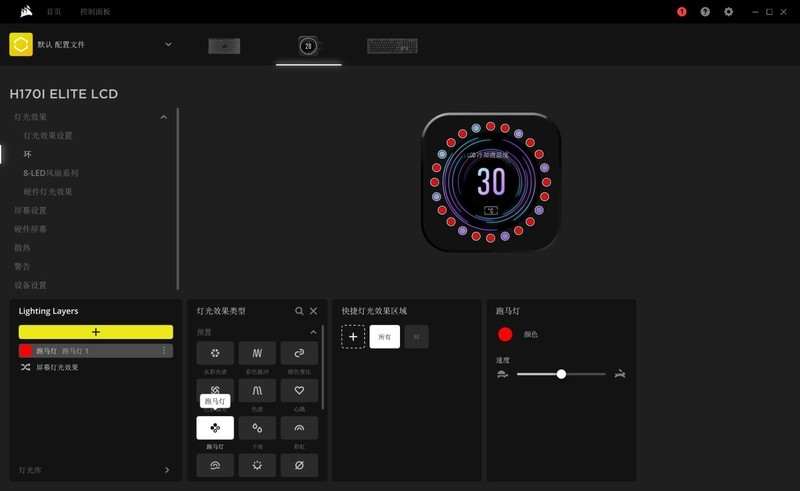
Task: Select the first device thumbnail tab
Action: [224, 46]
